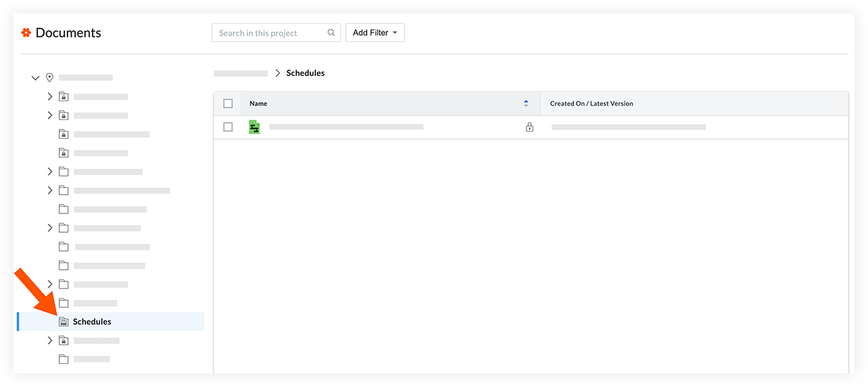Tick the select-all checkbox in table header
Viewport: 868px width, 387px height.
(x=228, y=103)
